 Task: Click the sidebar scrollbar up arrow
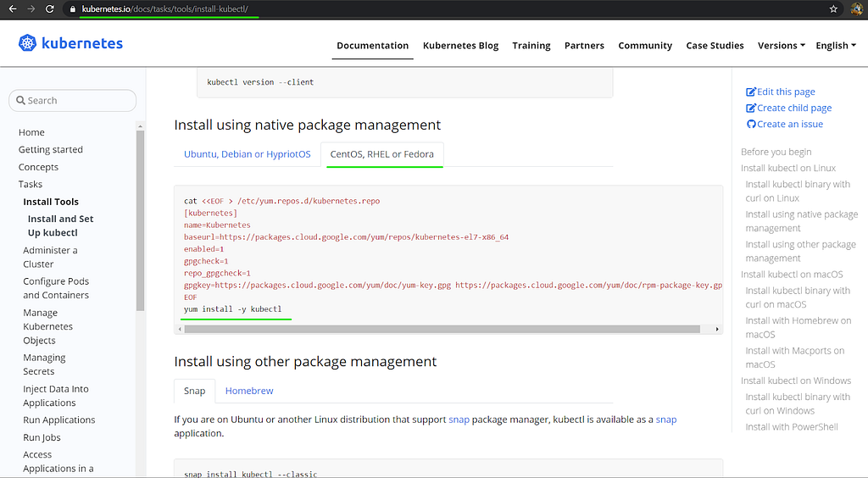140,126
